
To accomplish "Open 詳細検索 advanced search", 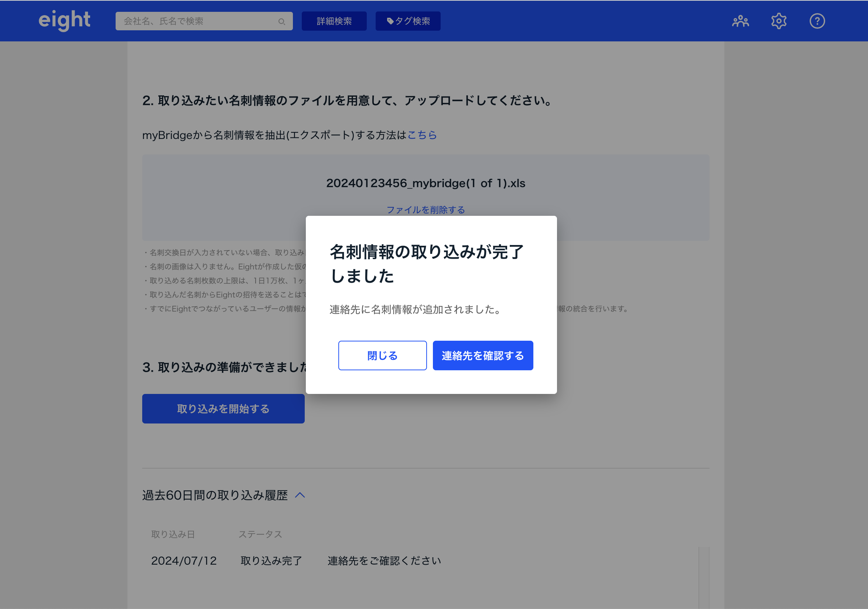I will pos(334,21).
